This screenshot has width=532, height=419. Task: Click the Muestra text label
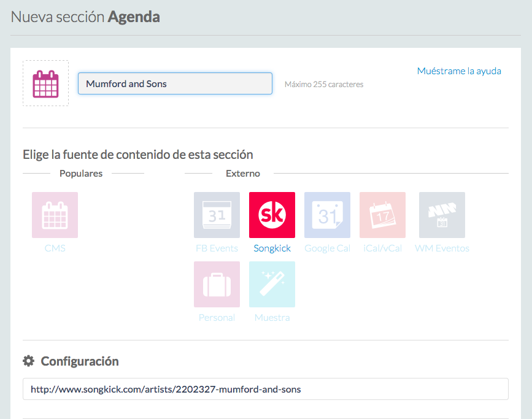click(272, 318)
